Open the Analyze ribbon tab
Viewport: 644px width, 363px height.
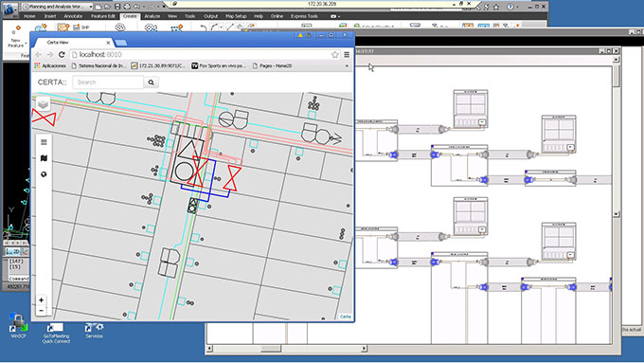tap(152, 16)
